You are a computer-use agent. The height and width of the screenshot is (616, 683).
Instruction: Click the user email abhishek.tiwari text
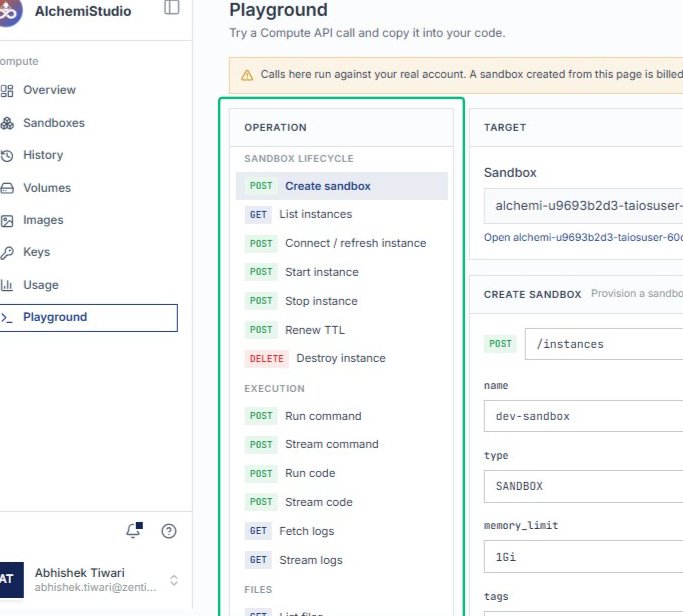[x=95, y=588]
